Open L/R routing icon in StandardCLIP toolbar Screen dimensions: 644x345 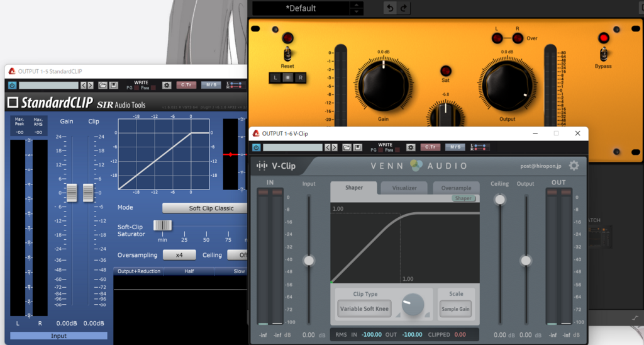(235, 85)
